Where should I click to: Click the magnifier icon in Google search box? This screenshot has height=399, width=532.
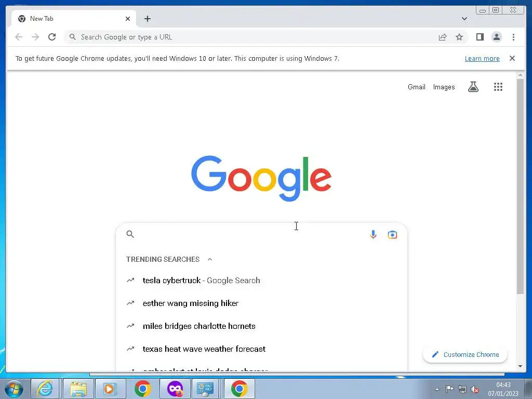[x=130, y=234]
